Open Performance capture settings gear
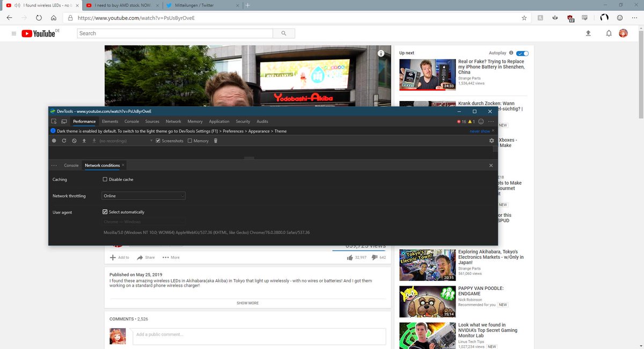The height and width of the screenshot is (349, 644). click(x=491, y=141)
